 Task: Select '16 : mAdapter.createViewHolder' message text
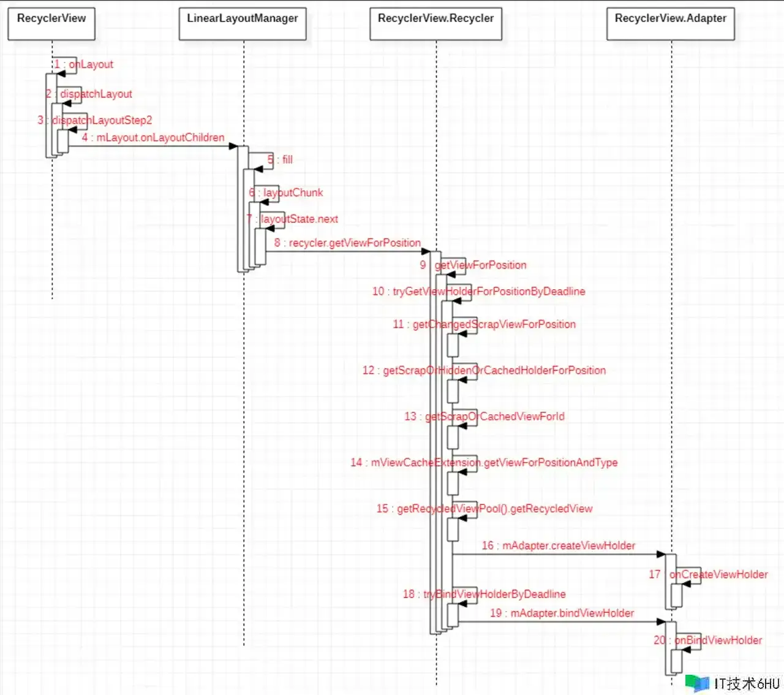click(x=559, y=545)
